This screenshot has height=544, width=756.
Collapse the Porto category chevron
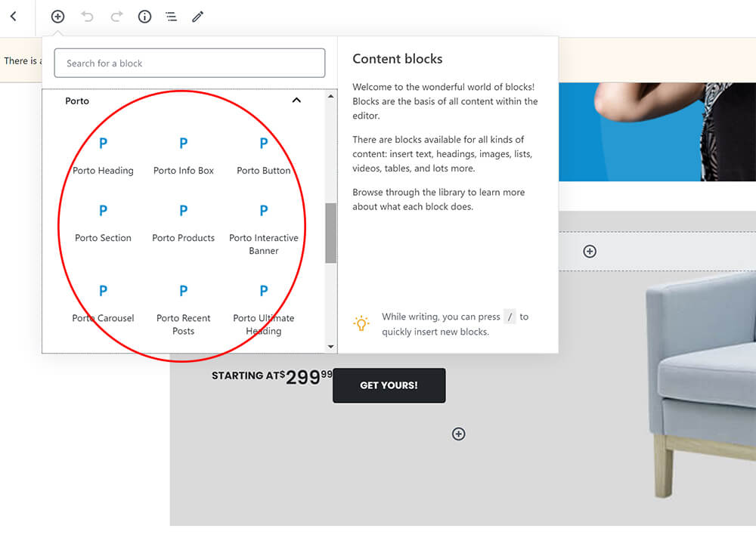(x=296, y=100)
